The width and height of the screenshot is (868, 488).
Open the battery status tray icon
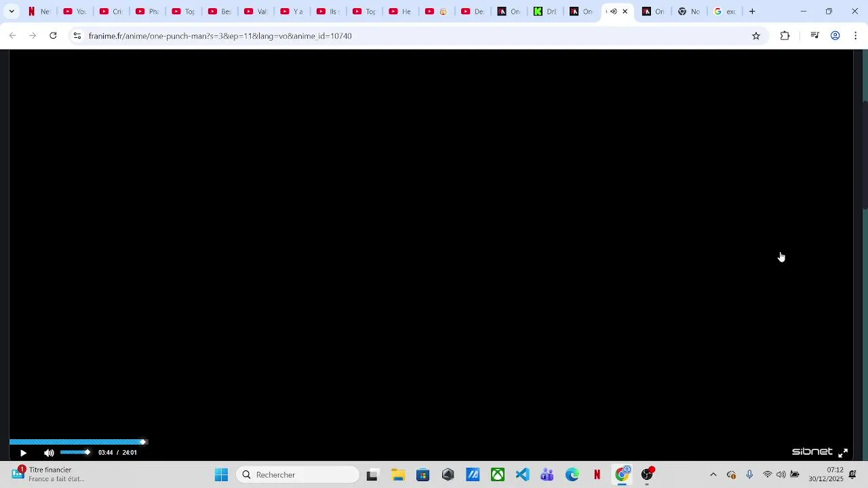(x=795, y=475)
